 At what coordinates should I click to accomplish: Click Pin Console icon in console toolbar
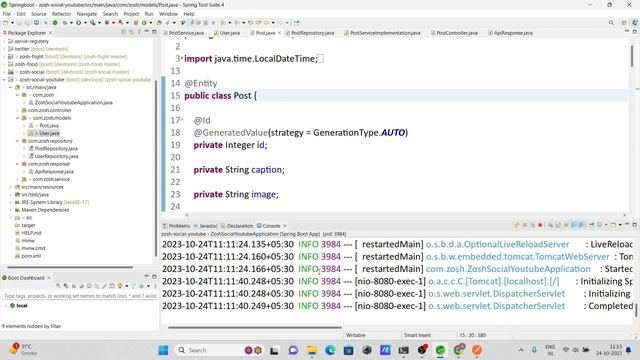[591, 225]
